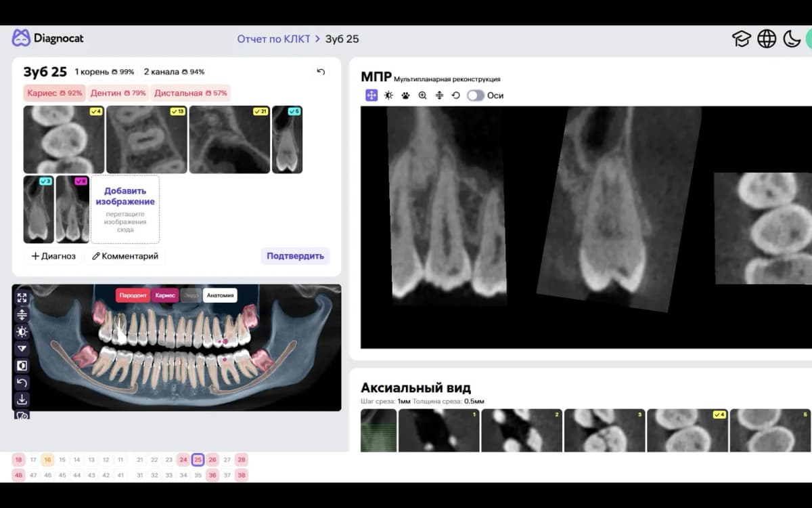The image size is (812, 508).
Task: Open the tooth thumbnail with the magenta badge
Action: coord(72,209)
